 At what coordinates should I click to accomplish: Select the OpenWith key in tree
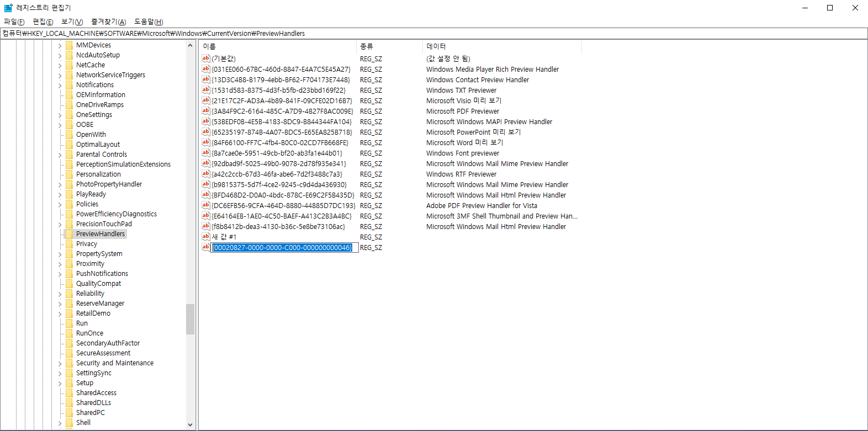[x=91, y=135]
